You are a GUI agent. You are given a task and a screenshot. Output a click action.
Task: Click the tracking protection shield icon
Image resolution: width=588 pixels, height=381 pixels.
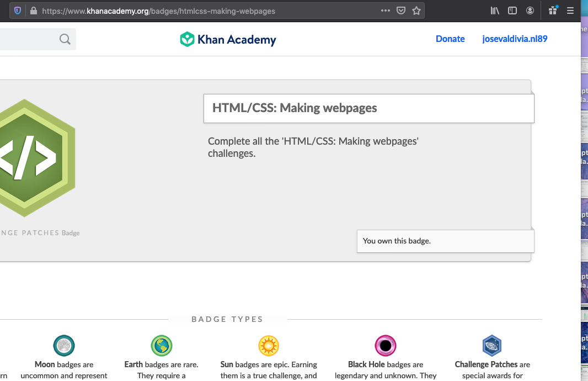point(17,10)
